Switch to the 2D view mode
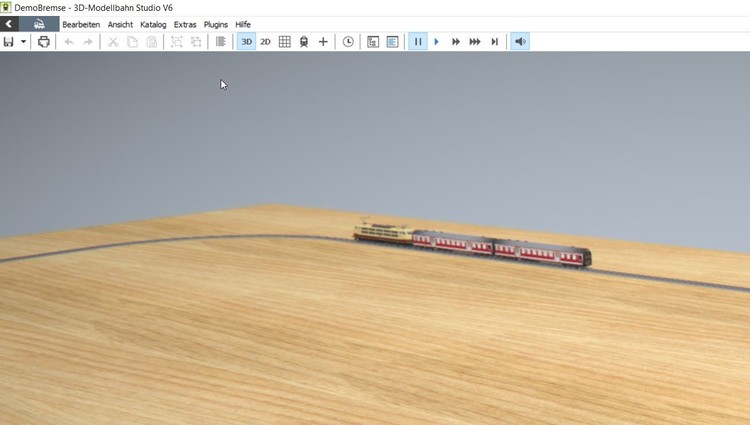The width and height of the screenshot is (750, 425). (265, 42)
